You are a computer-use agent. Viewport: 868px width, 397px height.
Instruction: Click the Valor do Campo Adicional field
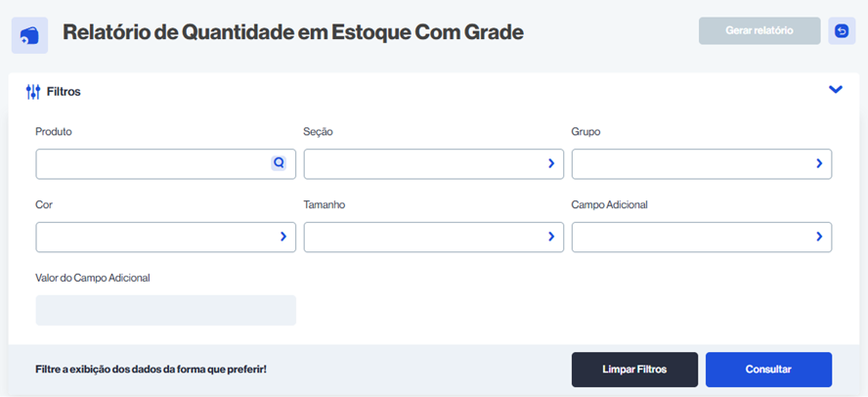pos(165,310)
